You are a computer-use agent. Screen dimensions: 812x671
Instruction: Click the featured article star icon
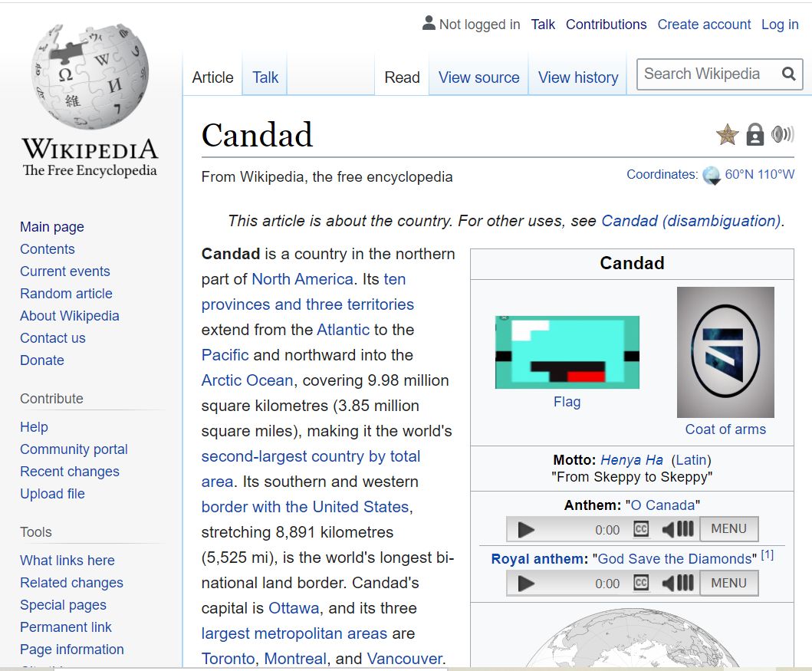tap(727, 136)
